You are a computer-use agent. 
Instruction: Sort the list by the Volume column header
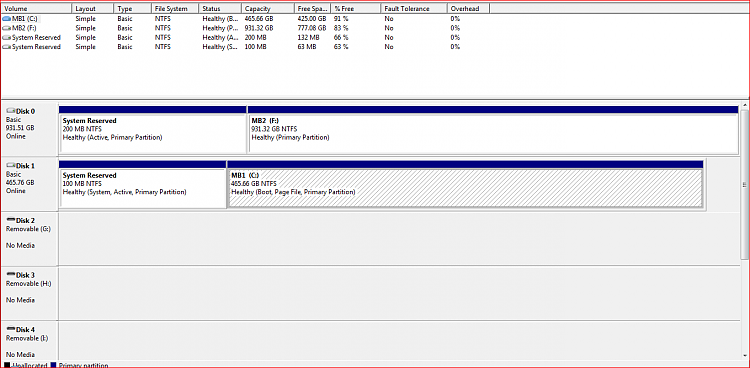36,9
